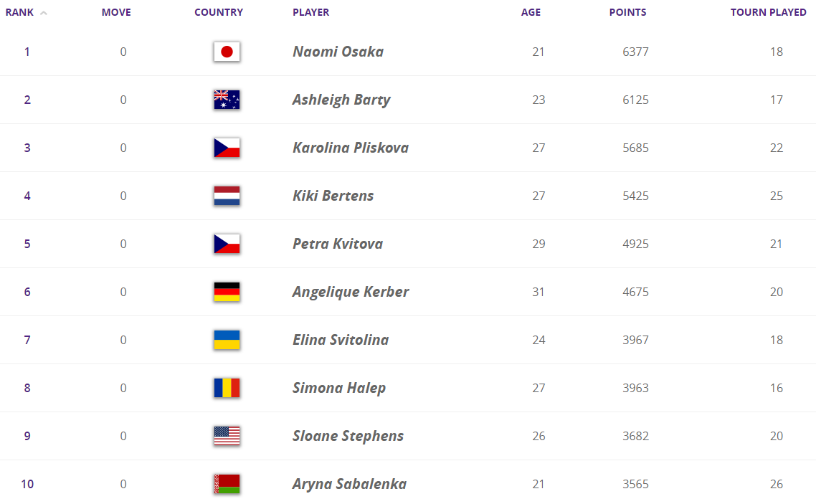Click the United States flag icon
Image resolution: width=816 pixels, height=504 pixels.
[x=227, y=436]
